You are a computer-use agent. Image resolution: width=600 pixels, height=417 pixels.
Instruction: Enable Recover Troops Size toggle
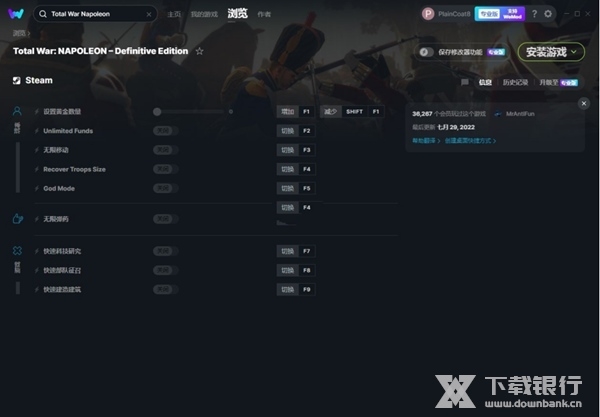point(166,169)
